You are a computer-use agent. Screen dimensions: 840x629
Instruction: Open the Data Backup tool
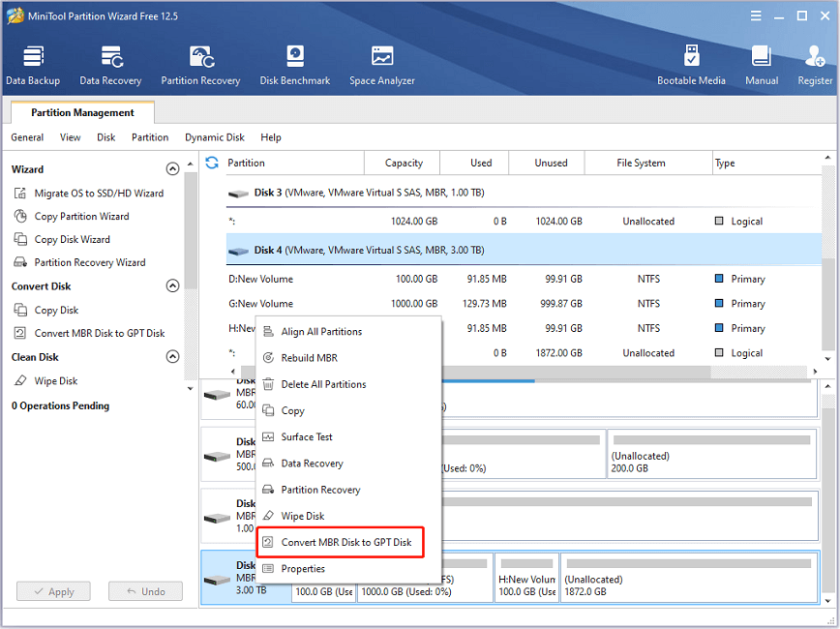point(33,66)
